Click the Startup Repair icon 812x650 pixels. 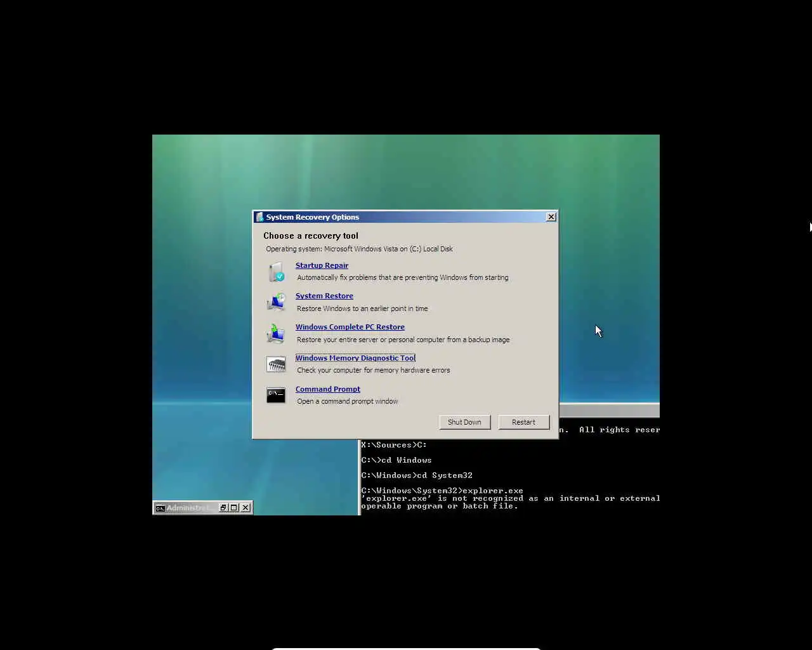click(276, 272)
